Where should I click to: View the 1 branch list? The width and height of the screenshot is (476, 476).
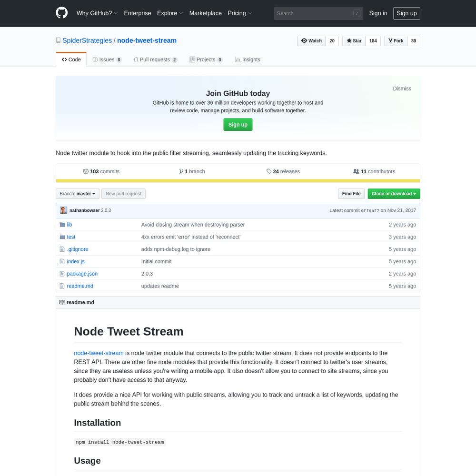(192, 171)
